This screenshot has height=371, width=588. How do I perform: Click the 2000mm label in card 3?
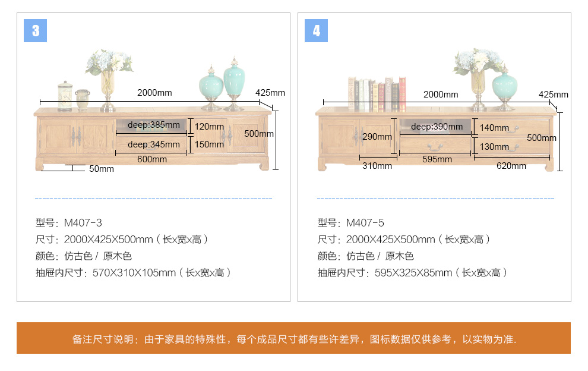coord(154,93)
